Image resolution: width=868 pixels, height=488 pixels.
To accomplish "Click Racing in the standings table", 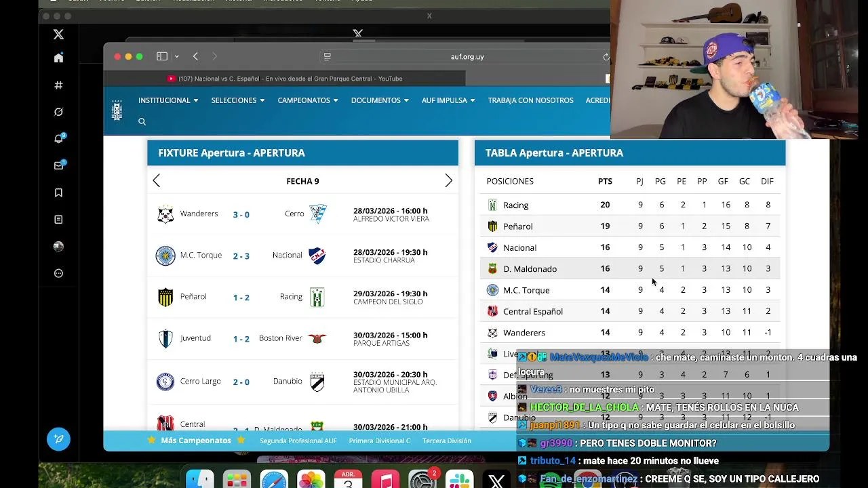I will tap(515, 205).
